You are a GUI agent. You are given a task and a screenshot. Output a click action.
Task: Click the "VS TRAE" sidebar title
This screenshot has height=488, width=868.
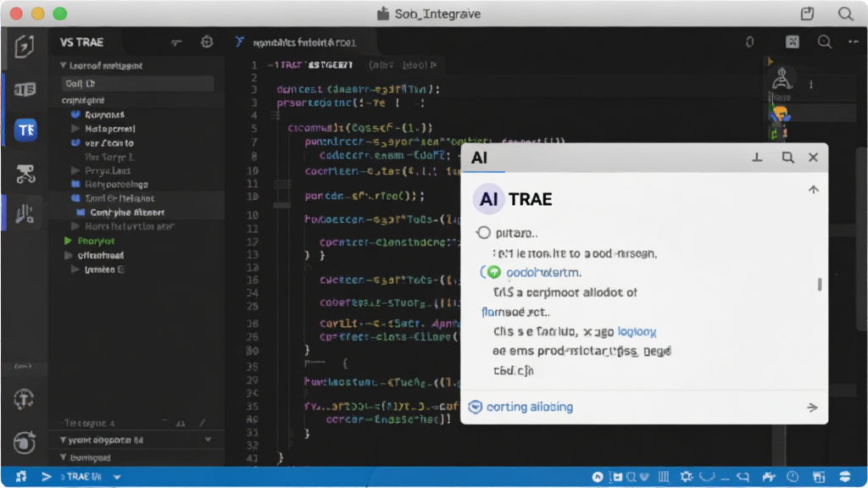[x=82, y=42]
